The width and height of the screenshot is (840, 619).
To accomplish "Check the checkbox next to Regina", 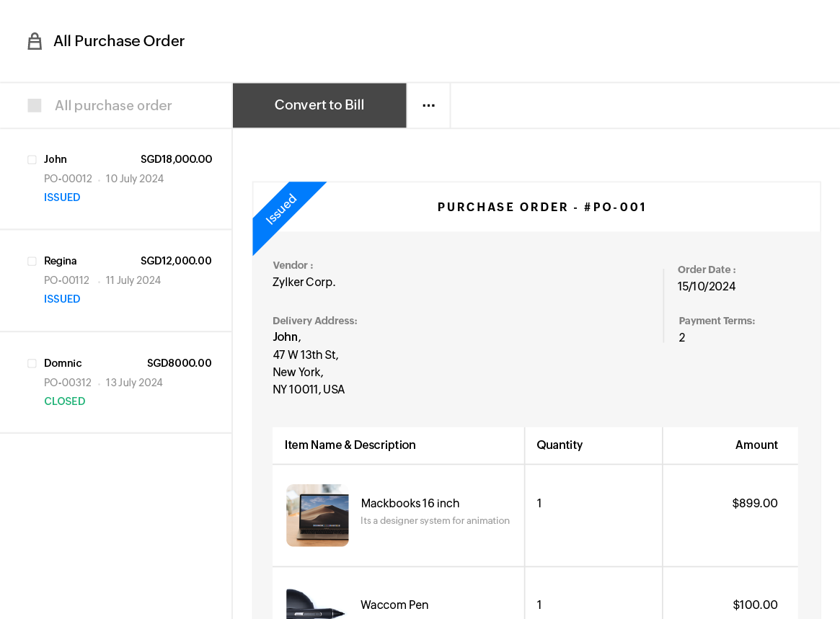I will (x=32, y=261).
